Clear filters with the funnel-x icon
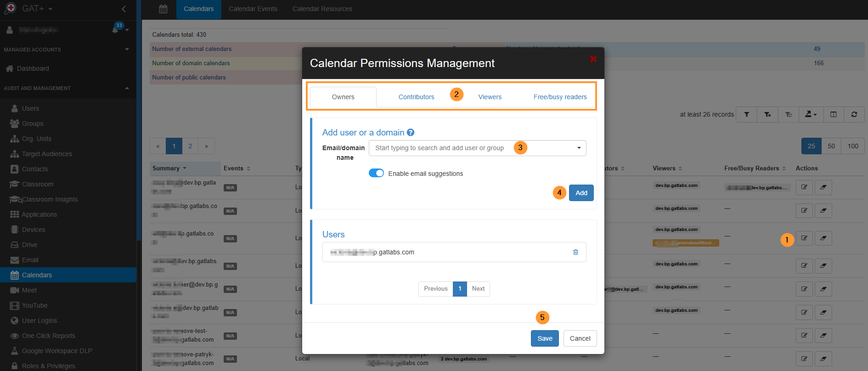This screenshot has height=371, width=868. pyautogui.click(x=767, y=114)
